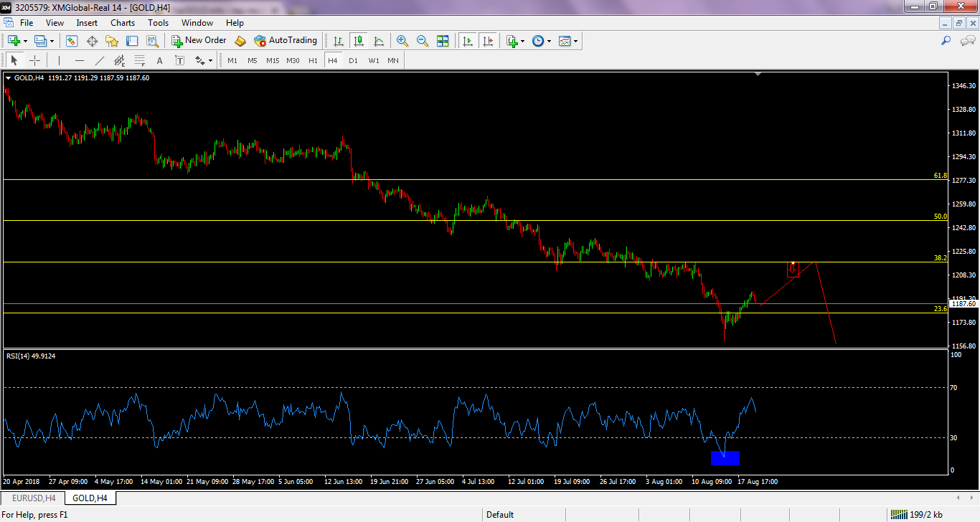Viewport: 980px width, 522px height.
Task: Click the zoom out magnifier icon
Action: (x=423, y=41)
